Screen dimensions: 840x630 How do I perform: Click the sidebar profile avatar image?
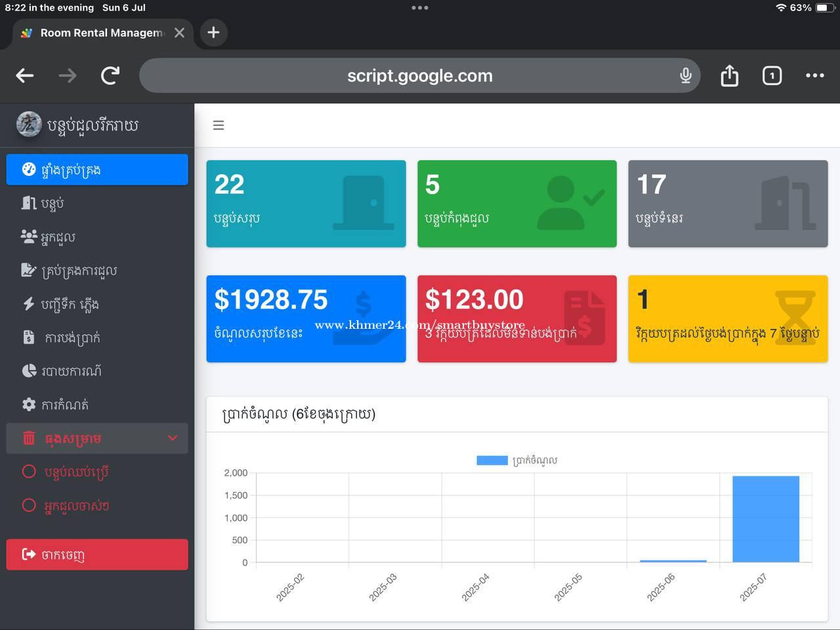click(x=29, y=125)
